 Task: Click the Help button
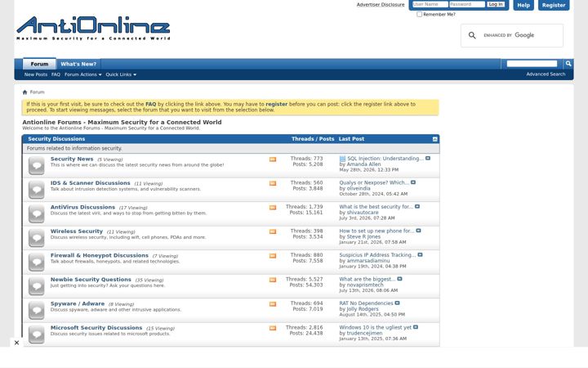point(523,5)
